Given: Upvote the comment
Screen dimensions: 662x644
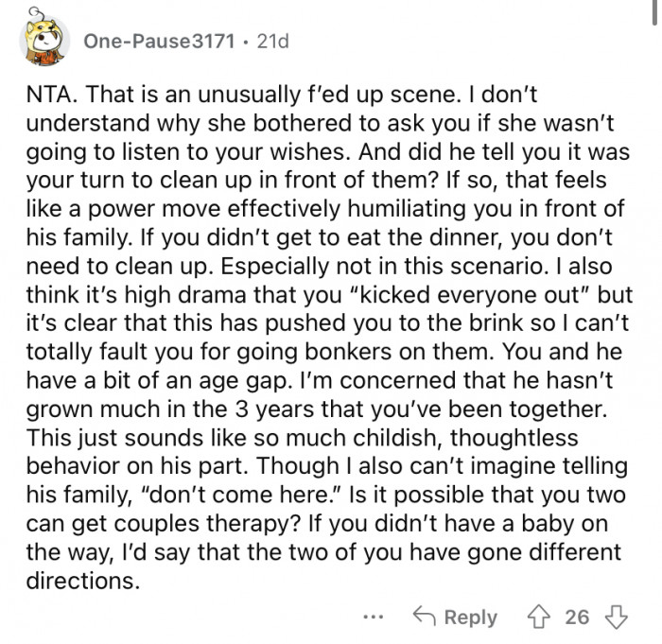Looking at the screenshot, I should 542,617.
